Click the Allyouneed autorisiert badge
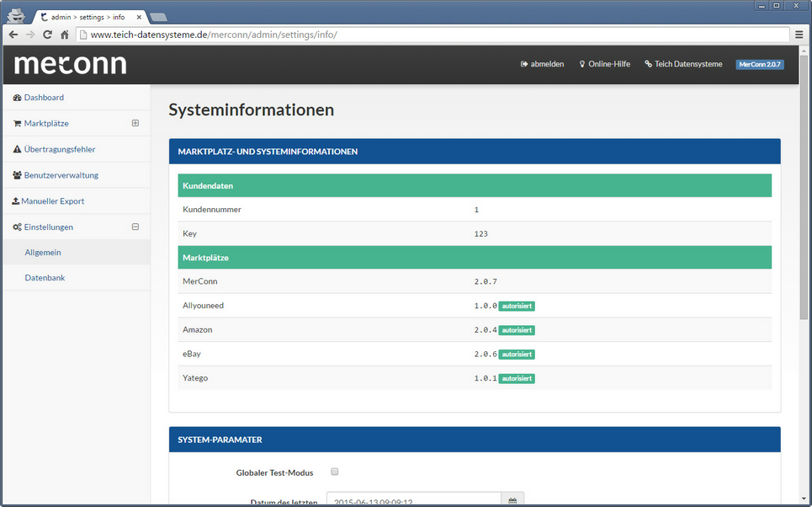 (x=517, y=307)
